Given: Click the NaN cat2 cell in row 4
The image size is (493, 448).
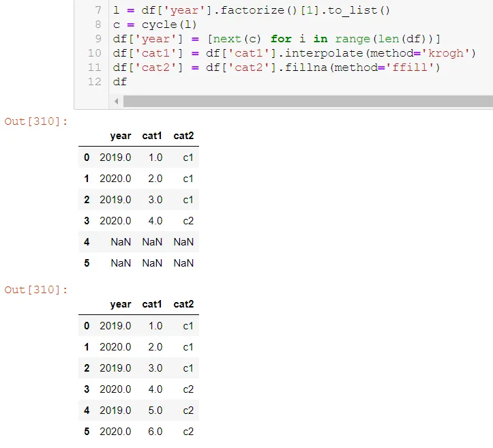Looking at the screenshot, I should pyautogui.click(x=183, y=242).
